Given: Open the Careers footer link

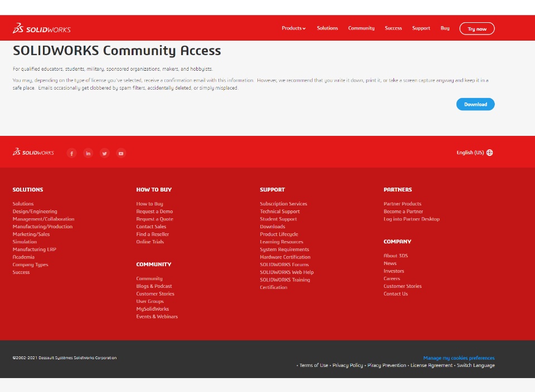Looking at the screenshot, I should (392, 278).
